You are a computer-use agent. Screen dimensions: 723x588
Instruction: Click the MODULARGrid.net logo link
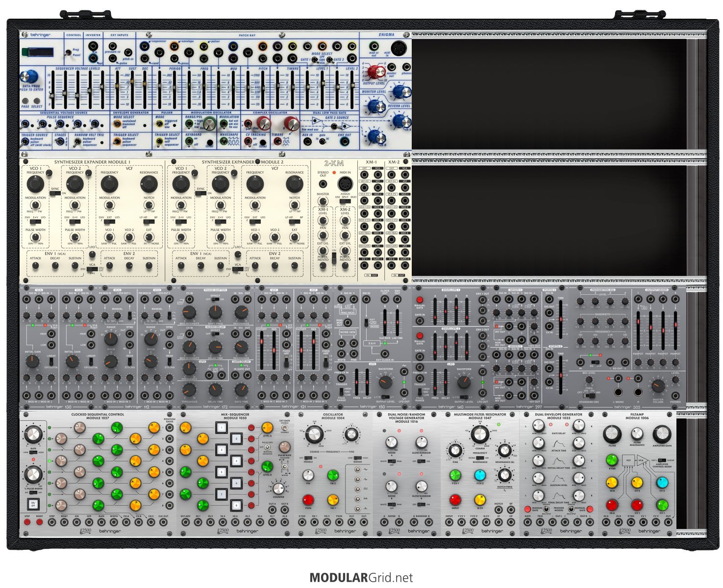point(361,577)
